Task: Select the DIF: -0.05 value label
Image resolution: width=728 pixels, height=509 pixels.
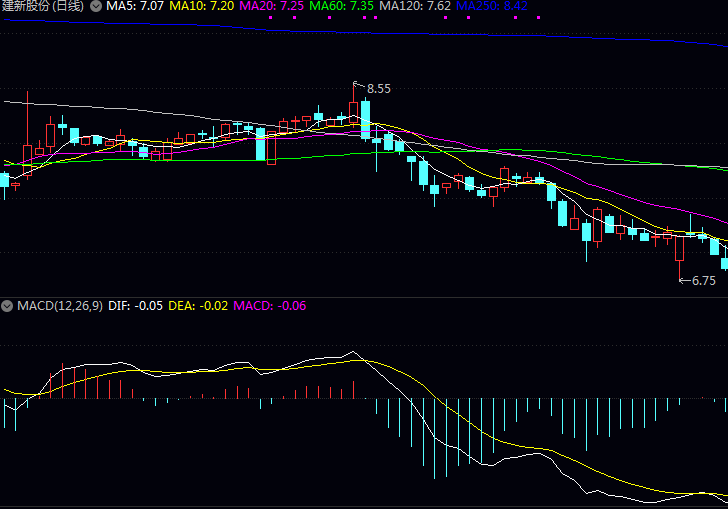Action: click(x=135, y=305)
